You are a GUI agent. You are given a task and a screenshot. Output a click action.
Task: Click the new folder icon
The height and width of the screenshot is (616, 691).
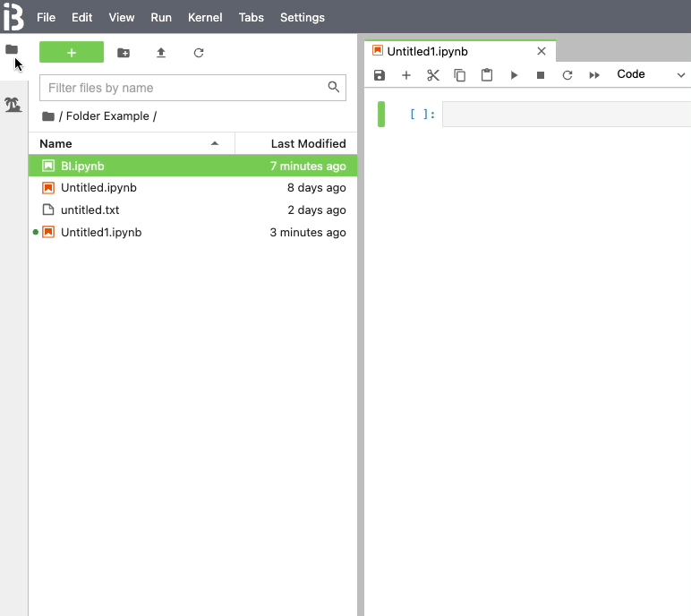click(124, 53)
